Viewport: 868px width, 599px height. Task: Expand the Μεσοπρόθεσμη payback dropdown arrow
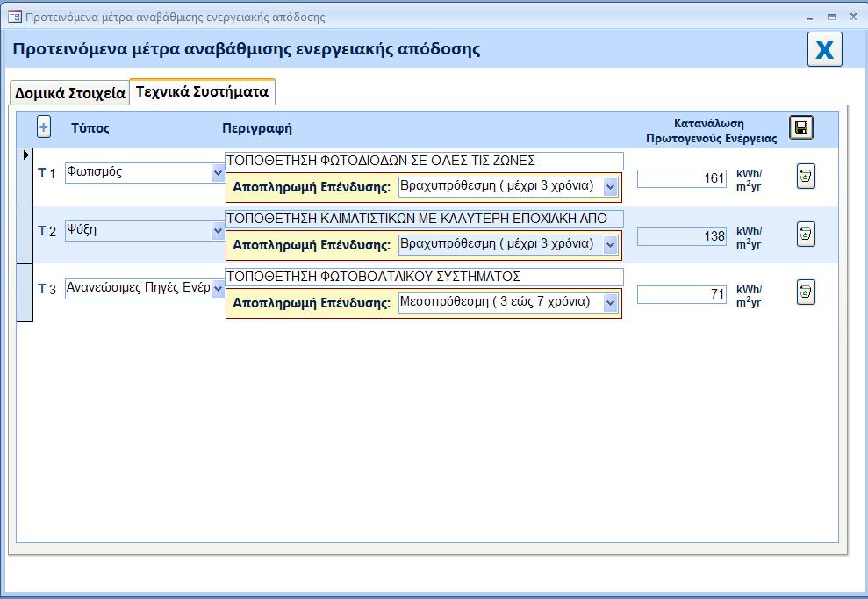pos(610,302)
